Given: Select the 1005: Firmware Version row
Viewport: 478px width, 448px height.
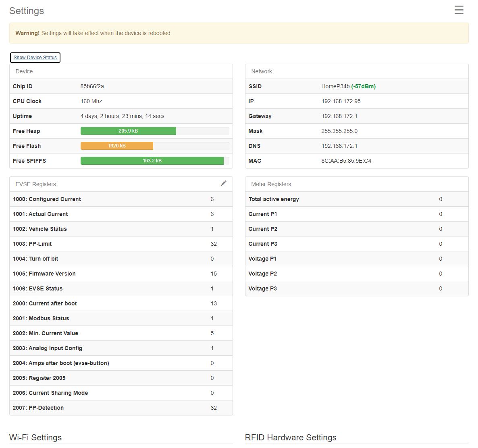Looking at the screenshot, I should point(121,274).
